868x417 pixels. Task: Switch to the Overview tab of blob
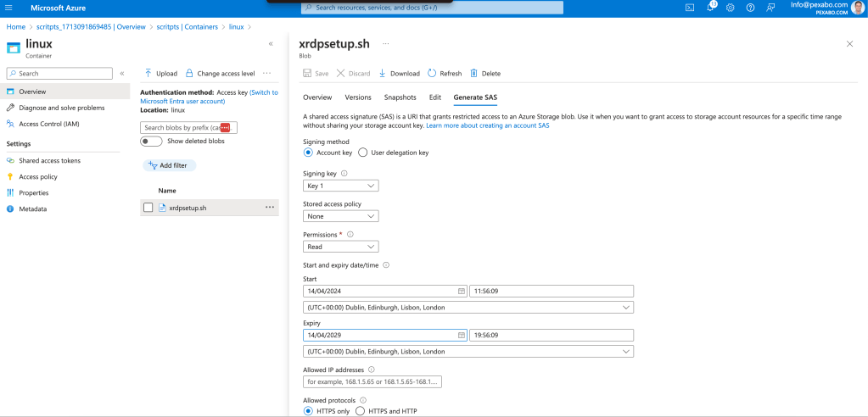(x=317, y=97)
